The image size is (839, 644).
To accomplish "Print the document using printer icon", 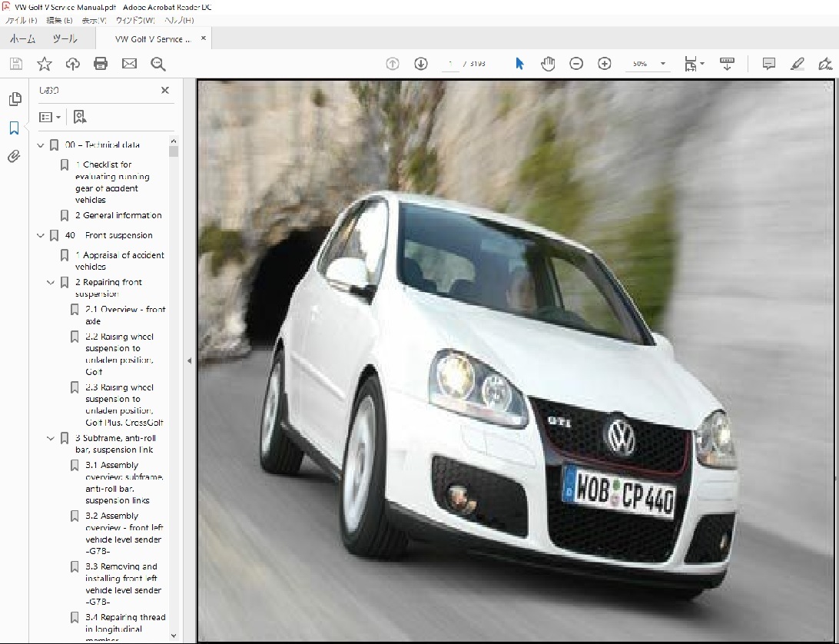I will [101, 65].
